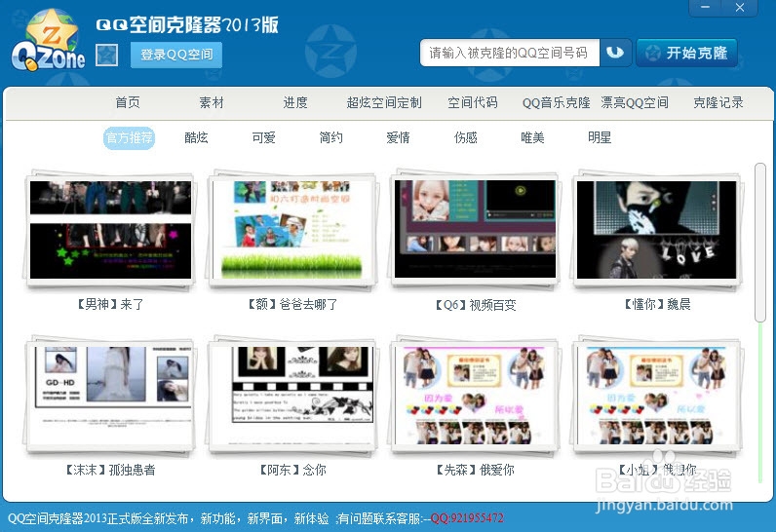Open the 素材 tab
776x532 pixels.
click(x=212, y=102)
